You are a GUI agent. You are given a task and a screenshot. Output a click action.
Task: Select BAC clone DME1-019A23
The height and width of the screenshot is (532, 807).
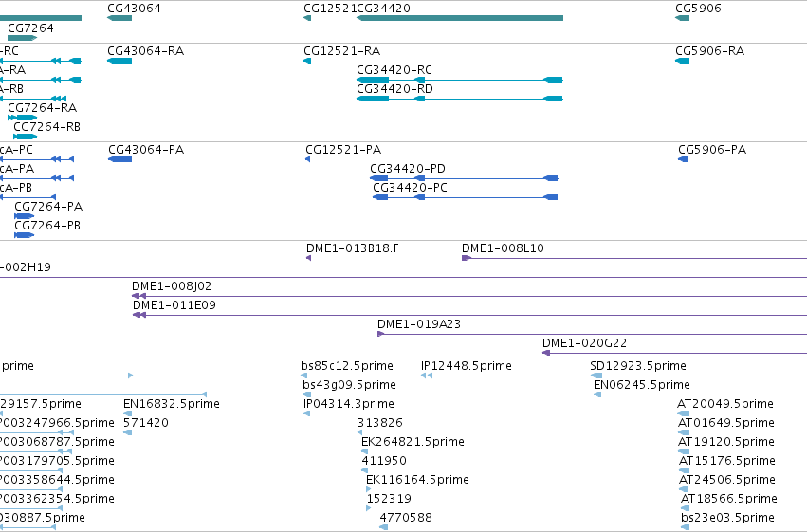pyautogui.click(x=419, y=324)
